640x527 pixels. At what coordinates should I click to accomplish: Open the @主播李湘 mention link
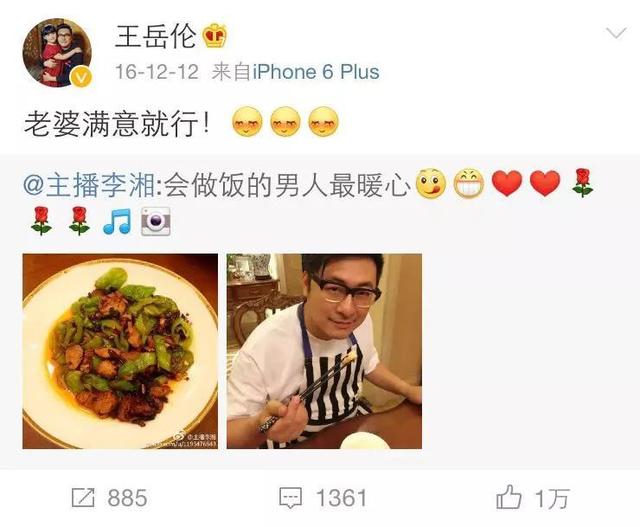tap(89, 185)
